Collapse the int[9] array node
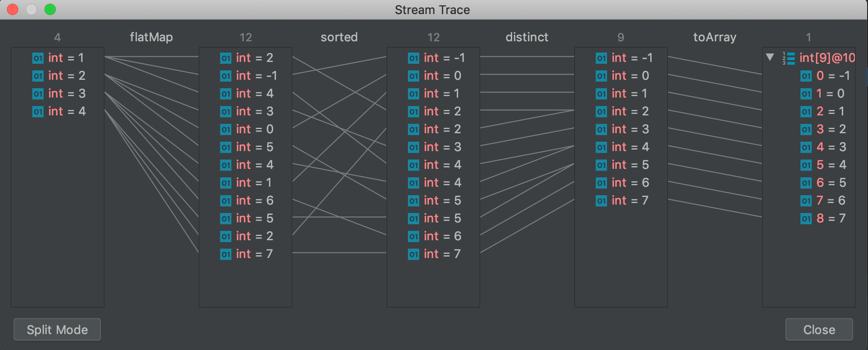The width and height of the screenshot is (868, 350). (x=770, y=57)
